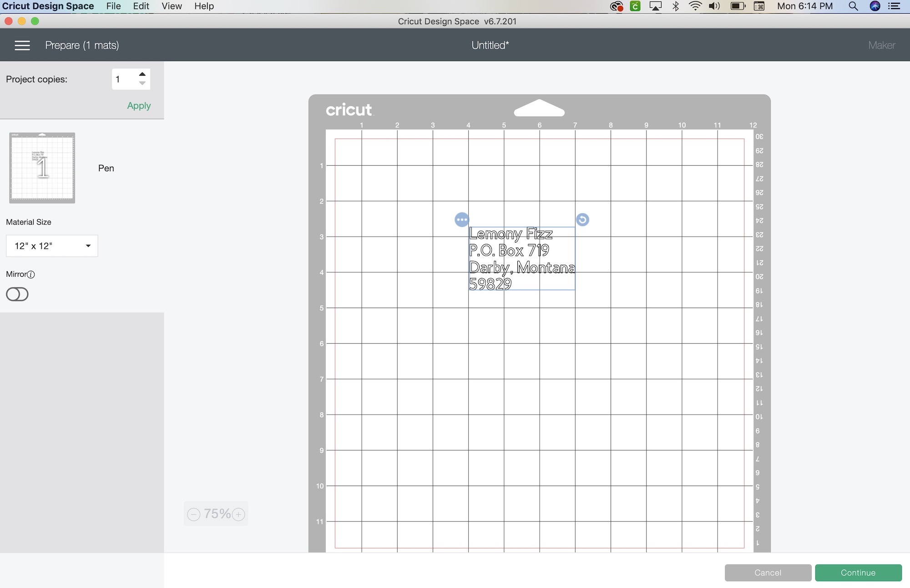Open the View menu
Screen dimensions: 910x588
pos(172,6)
